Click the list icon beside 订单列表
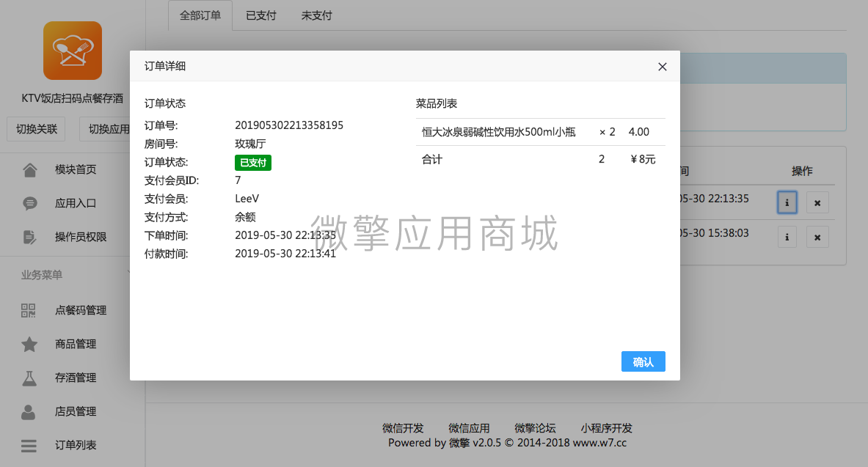Image resolution: width=868 pixels, height=467 pixels. pyautogui.click(x=29, y=446)
